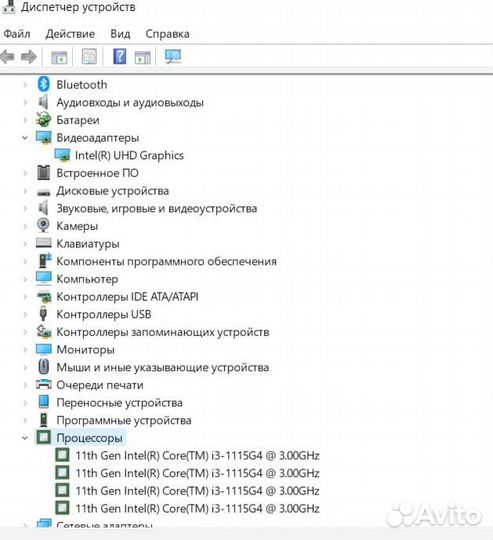
Task: Select the Батареи label
Action: pos(78,120)
